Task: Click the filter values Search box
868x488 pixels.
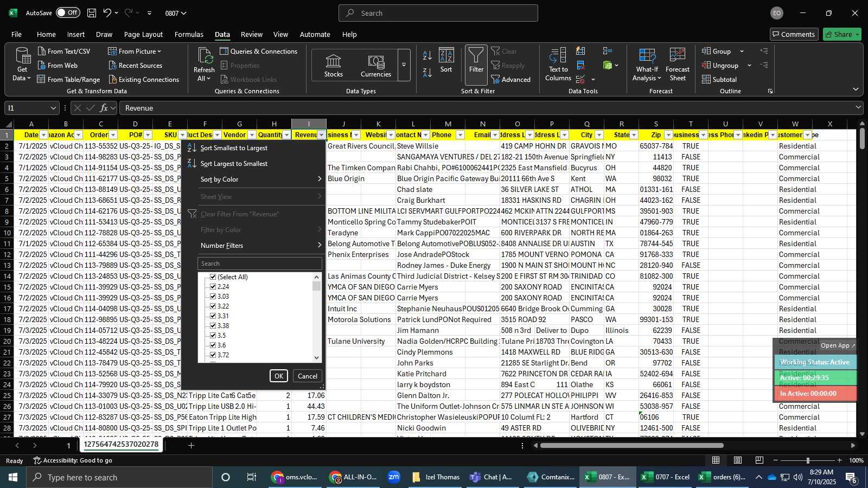Action: tap(260, 264)
